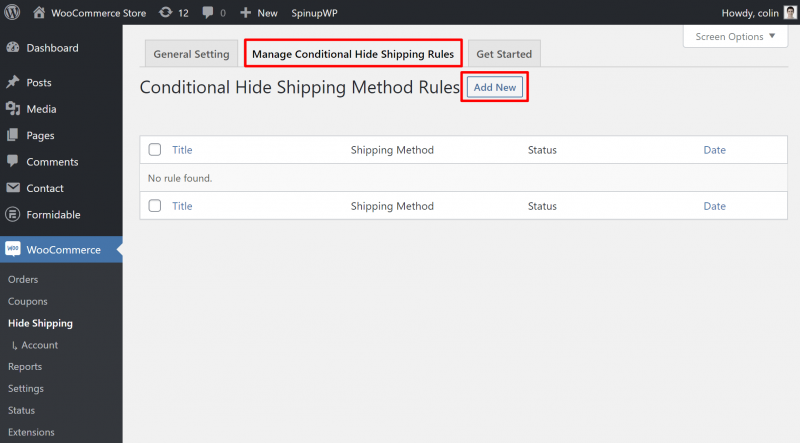Screen dimensions: 800x443
Task: Sort by the top Date column header
Action: tap(714, 150)
